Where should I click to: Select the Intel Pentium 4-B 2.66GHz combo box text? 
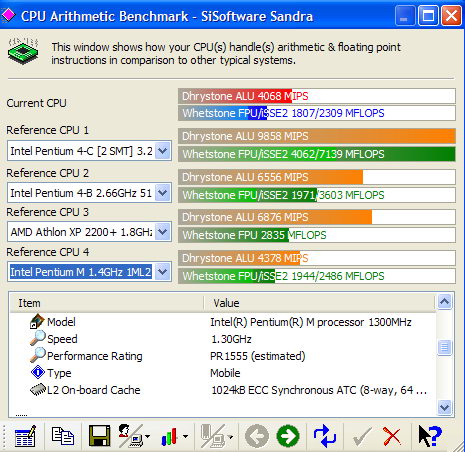point(81,193)
